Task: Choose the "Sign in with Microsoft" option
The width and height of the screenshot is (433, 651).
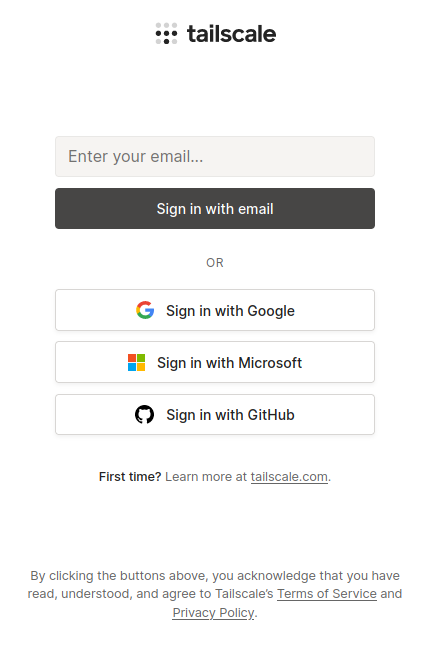Action: (215, 362)
